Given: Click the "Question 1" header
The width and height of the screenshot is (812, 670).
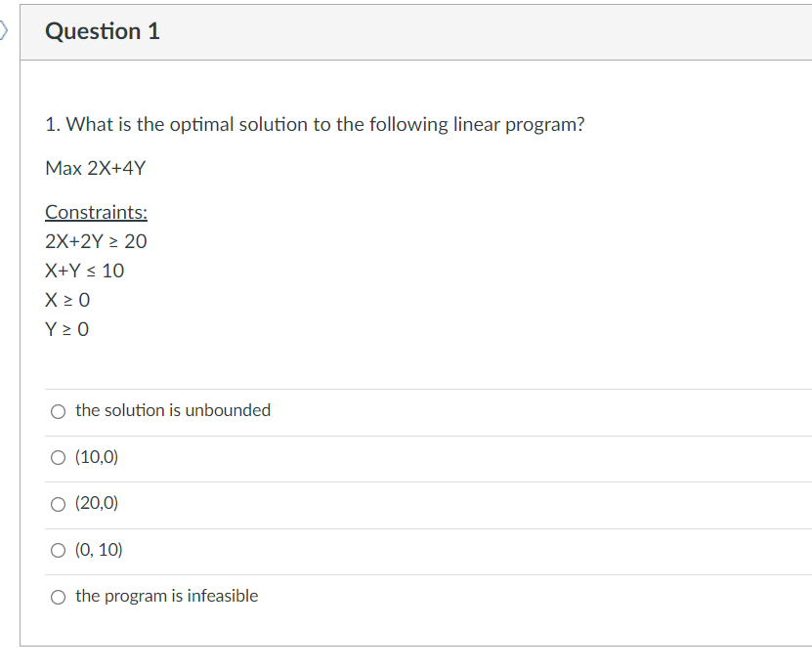Looking at the screenshot, I should (103, 30).
